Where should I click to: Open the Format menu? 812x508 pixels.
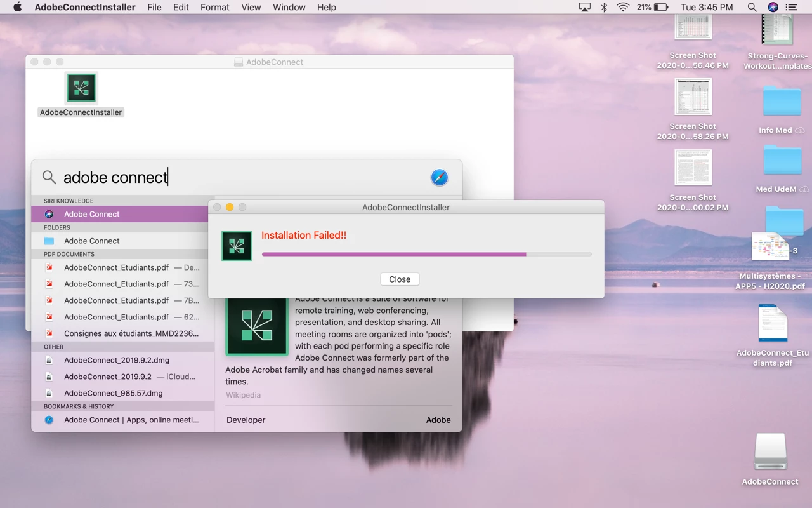click(x=215, y=7)
